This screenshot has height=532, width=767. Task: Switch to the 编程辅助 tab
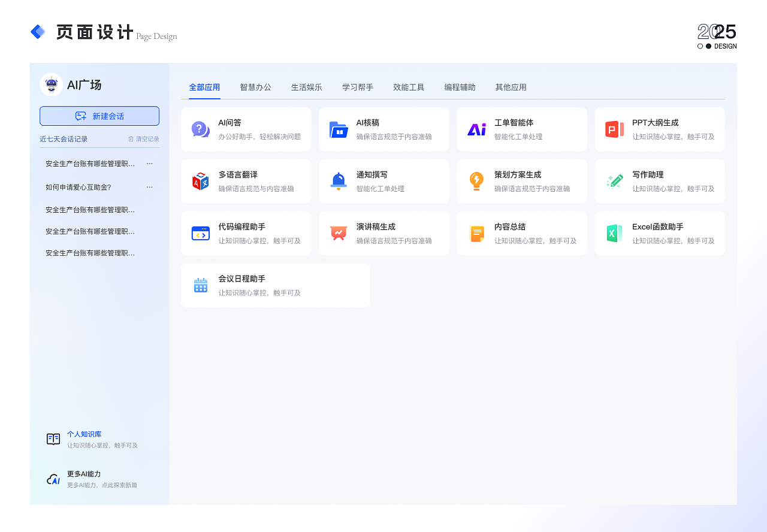[460, 87]
